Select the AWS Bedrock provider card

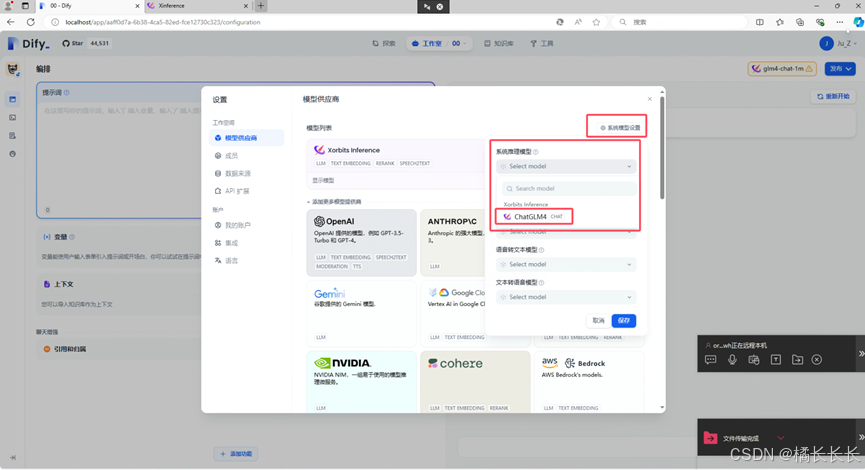(x=589, y=382)
